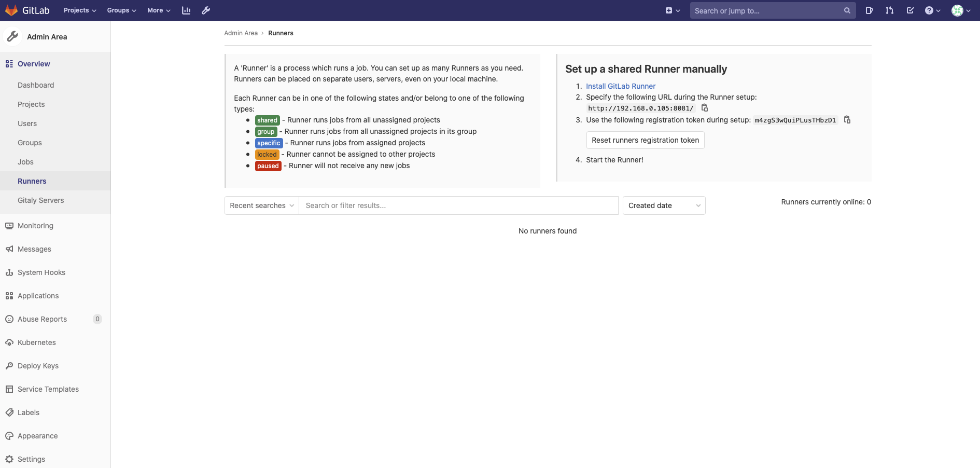The width and height of the screenshot is (980, 468).
Task: Select Runners in admin sidebar
Action: (32, 181)
